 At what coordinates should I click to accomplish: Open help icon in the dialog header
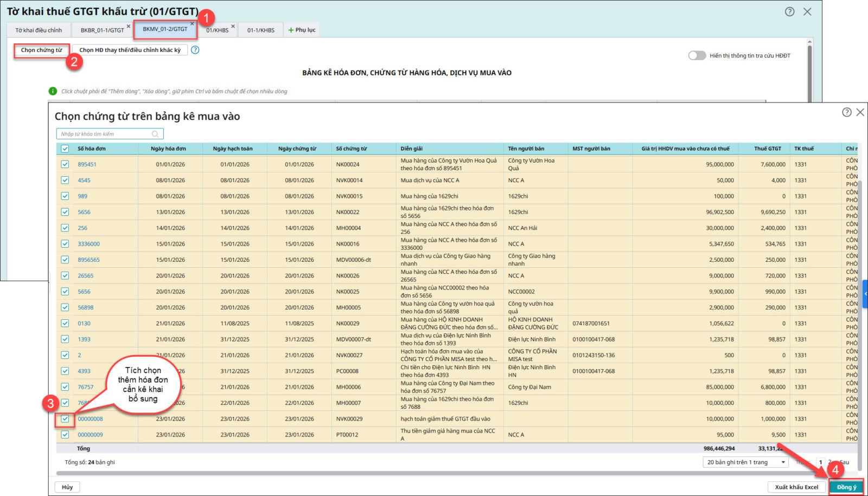[x=846, y=112]
